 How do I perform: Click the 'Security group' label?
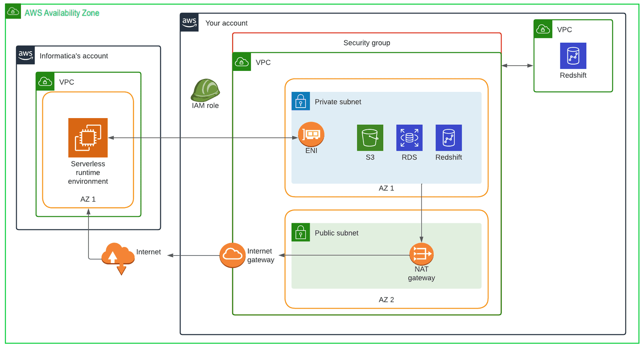coord(367,43)
